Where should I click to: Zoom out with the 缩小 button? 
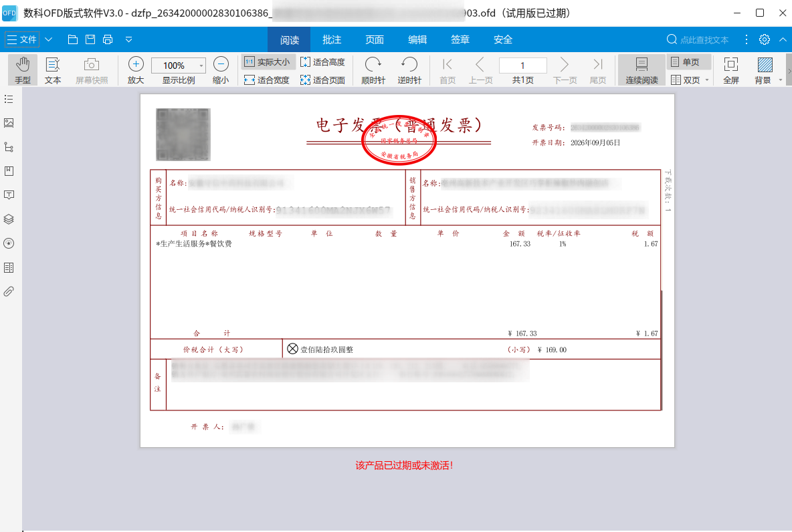click(221, 70)
